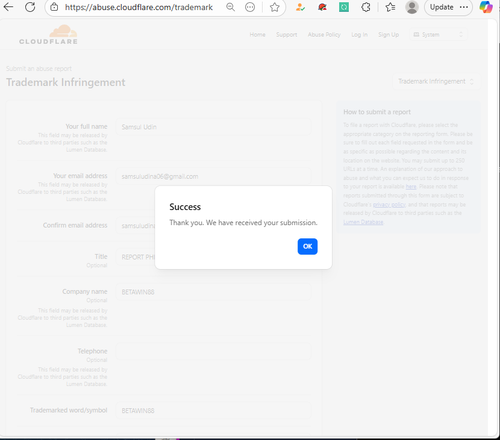Click the Trademarked word/symbol field
Image resolution: width=500 pixels, height=440 pixels.
[x=213, y=411]
